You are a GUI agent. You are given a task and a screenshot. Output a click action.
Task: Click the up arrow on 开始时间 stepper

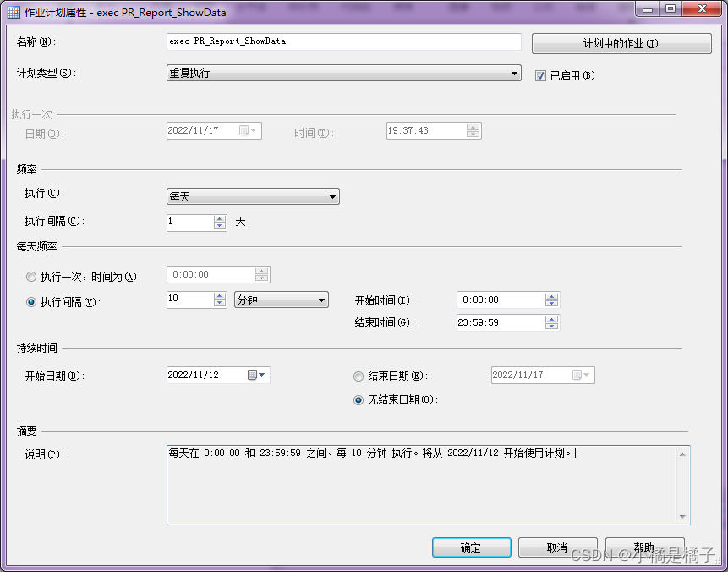pos(550,296)
